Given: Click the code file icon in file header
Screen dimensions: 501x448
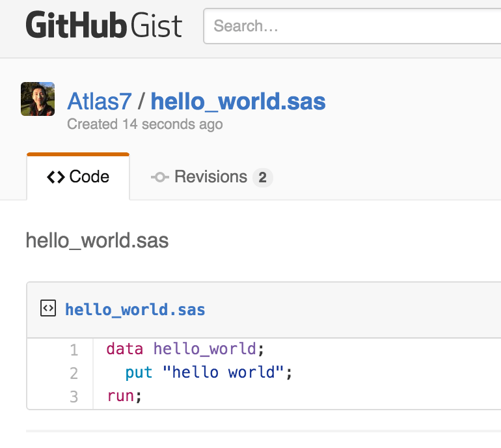Looking at the screenshot, I should point(48,309).
